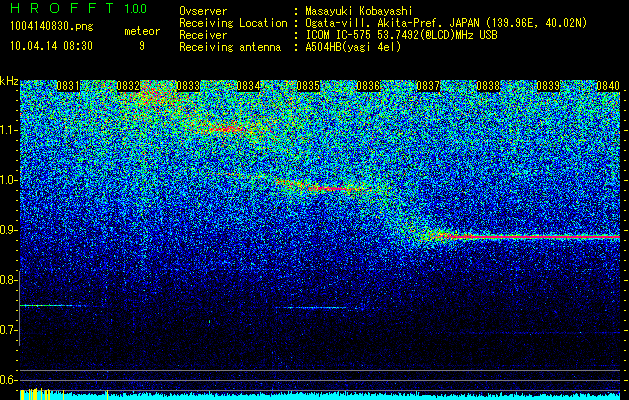The height and width of the screenshot is (400, 629).
Task: Click the HROFFT 1.0.0 title text
Action: click(x=79, y=8)
